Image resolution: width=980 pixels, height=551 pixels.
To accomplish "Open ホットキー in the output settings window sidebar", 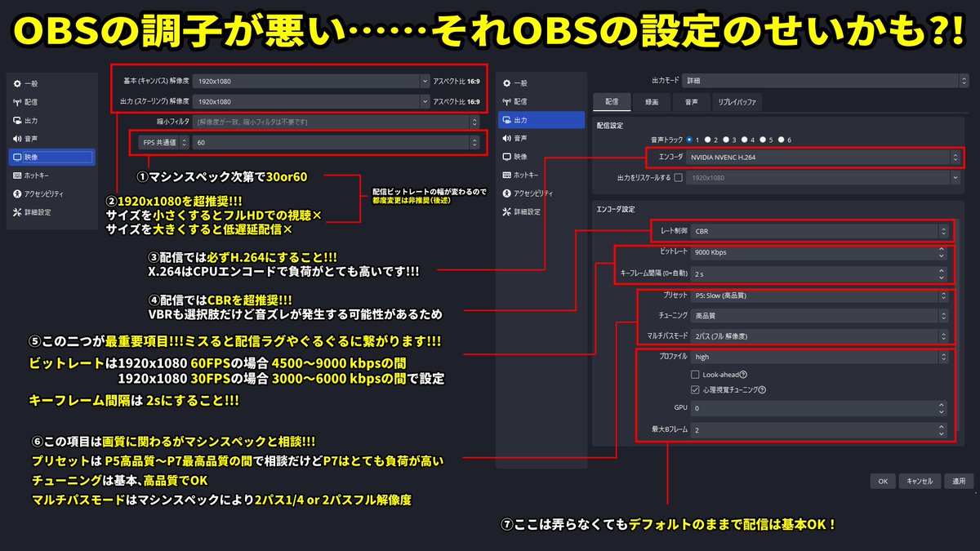I will point(541,175).
